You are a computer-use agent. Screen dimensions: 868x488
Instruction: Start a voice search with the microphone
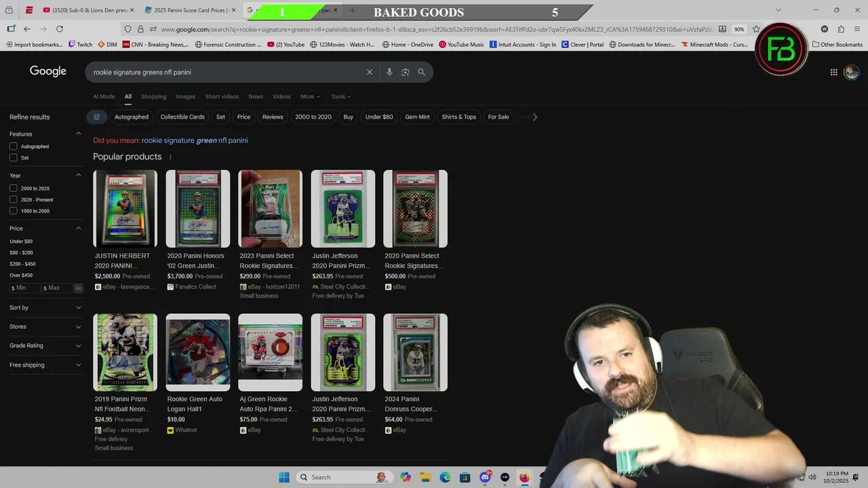[389, 72]
